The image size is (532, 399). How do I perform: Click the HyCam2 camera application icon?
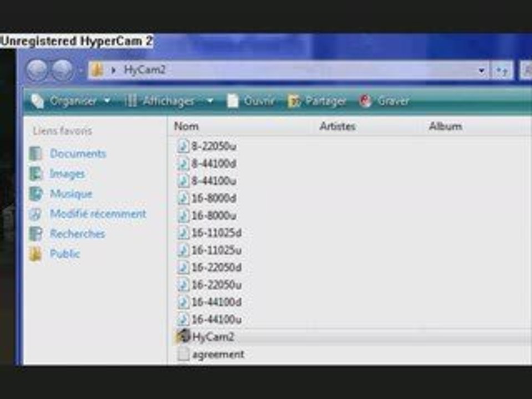(183, 336)
